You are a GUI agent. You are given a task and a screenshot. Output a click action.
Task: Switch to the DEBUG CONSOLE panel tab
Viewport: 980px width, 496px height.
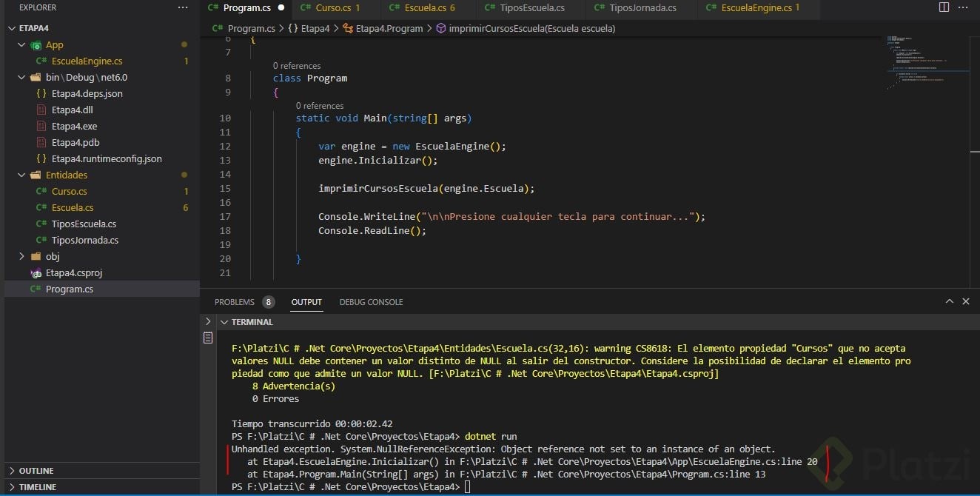(x=371, y=302)
